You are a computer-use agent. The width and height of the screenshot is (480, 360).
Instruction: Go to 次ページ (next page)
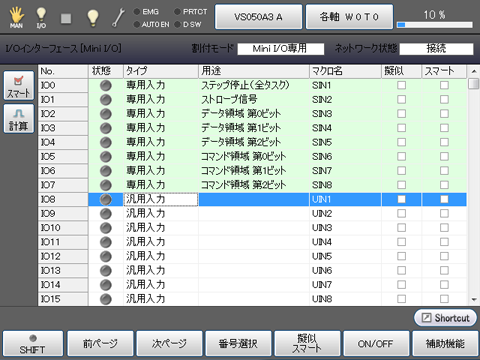coord(169,343)
